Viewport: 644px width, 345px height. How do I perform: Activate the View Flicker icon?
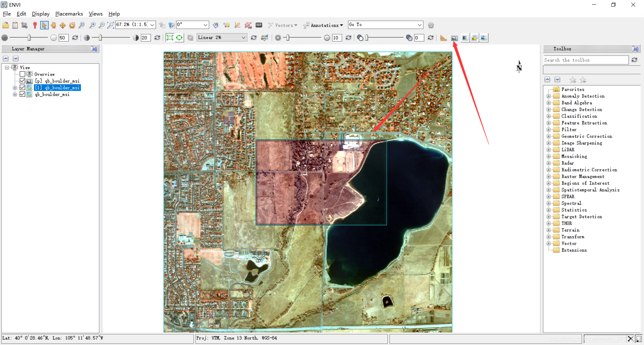point(474,38)
